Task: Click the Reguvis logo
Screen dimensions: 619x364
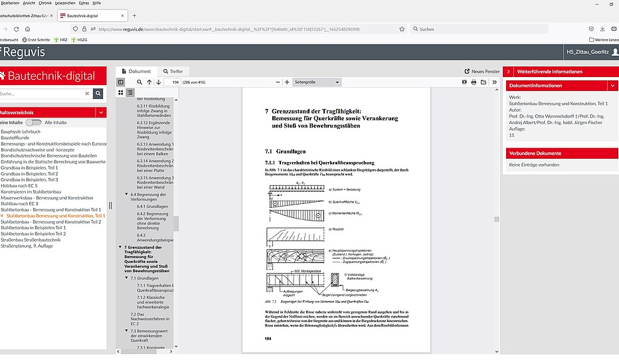Action: click(23, 52)
